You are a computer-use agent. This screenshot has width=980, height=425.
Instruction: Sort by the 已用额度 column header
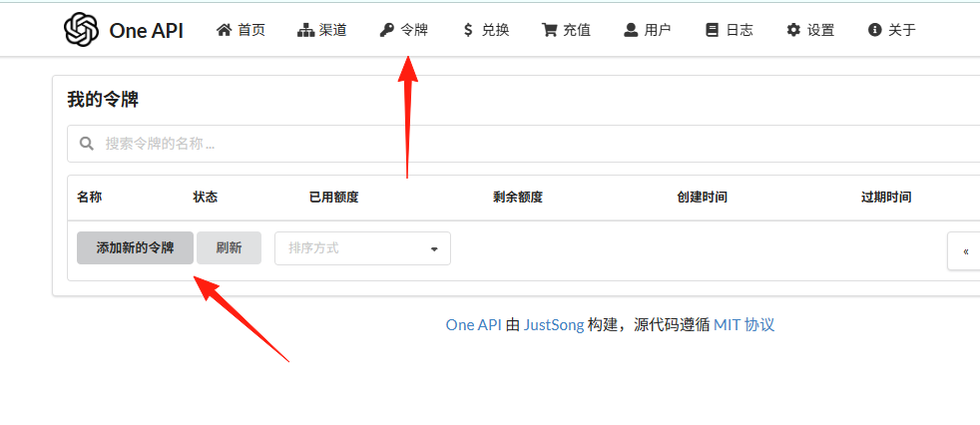tap(333, 198)
